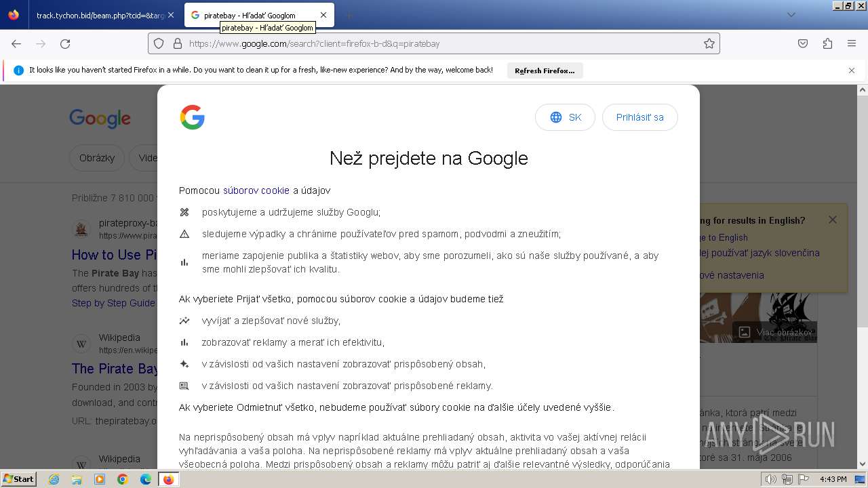Image resolution: width=868 pixels, height=488 pixels.
Task: Go back with the browser back arrow
Action: coord(16,43)
